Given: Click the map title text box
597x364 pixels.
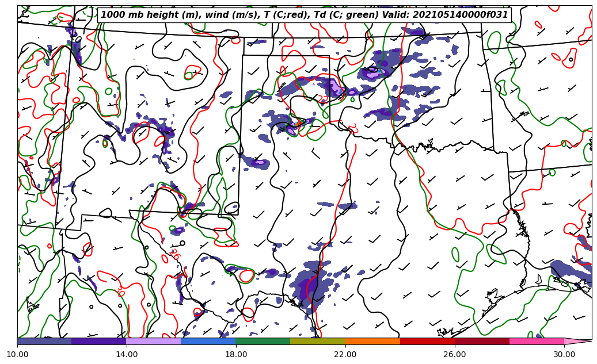Looking at the screenshot, I should (304, 15).
